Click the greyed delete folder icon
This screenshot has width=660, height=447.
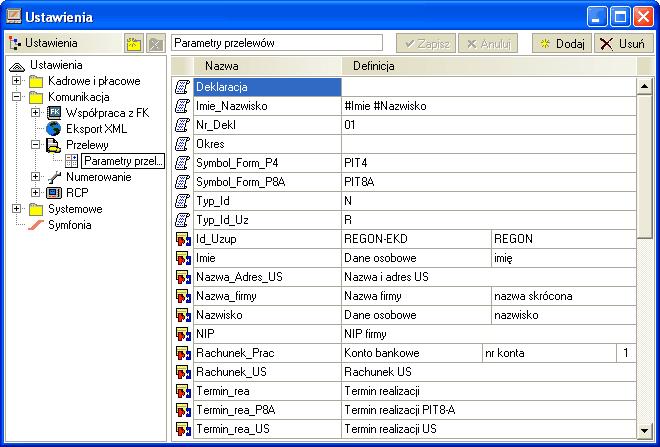tap(155, 43)
